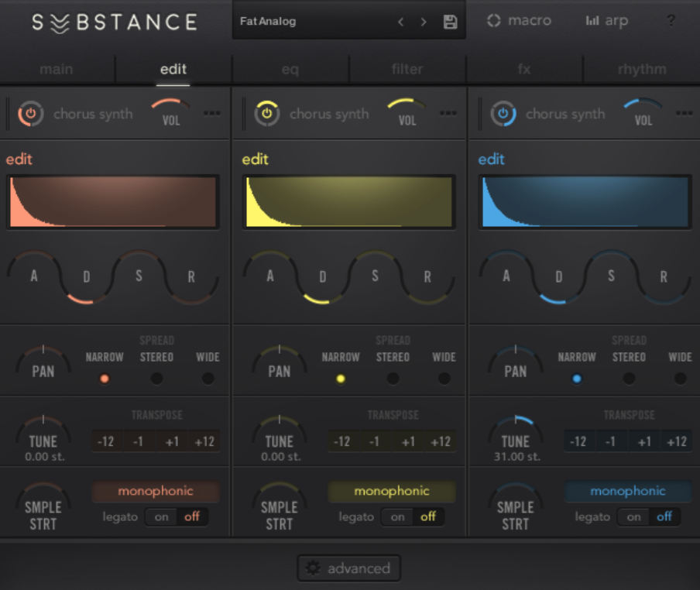Click the Fat Analog preset name field
Viewport: 700px width, 590px height.
(x=310, y=22)
